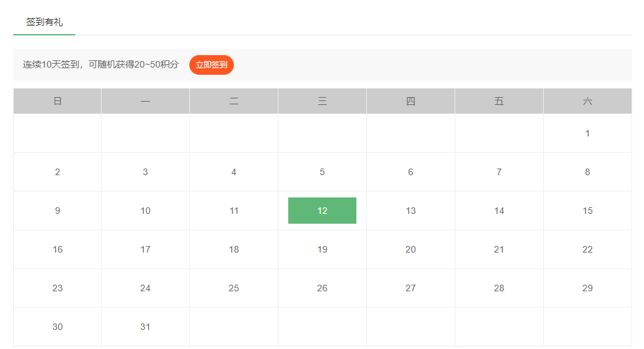This screenshot has height=349, width=644.
Task: Select day 27 cell
Action: pos(411,288)
